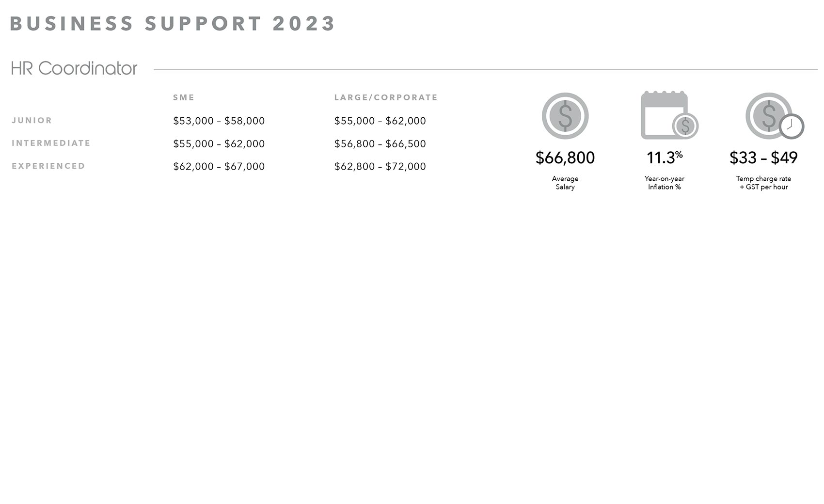
Task: Select the $33 – $49 temp charge rate
Action: tap(763, 157)
